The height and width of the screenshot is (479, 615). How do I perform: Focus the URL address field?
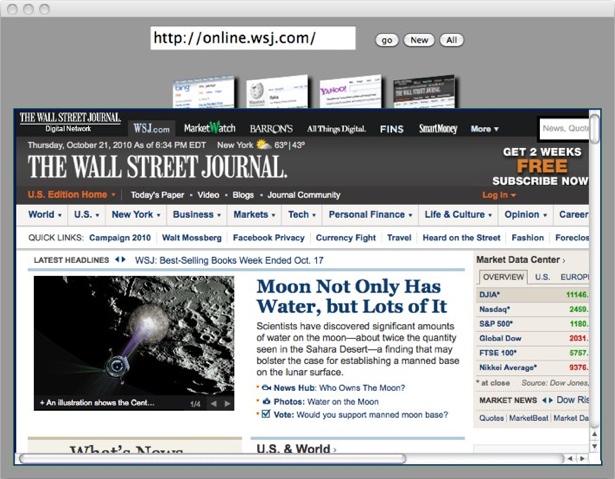click(x=253, y=38)
